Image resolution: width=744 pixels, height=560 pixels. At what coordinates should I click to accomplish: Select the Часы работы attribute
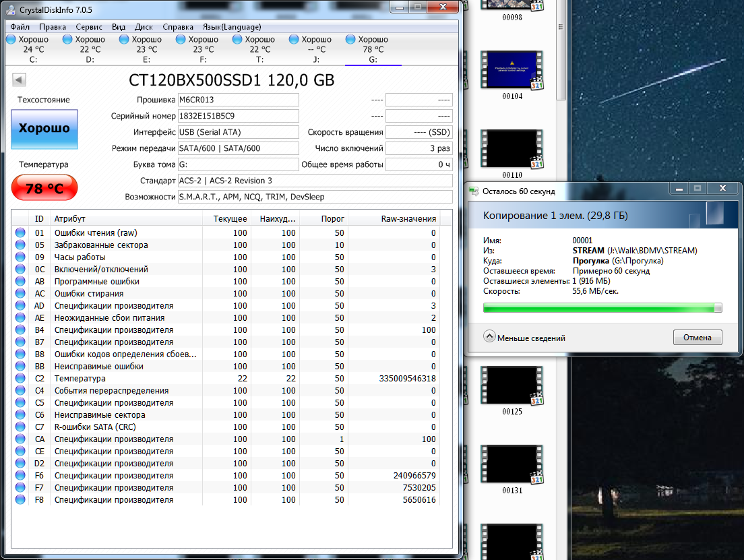80,257
